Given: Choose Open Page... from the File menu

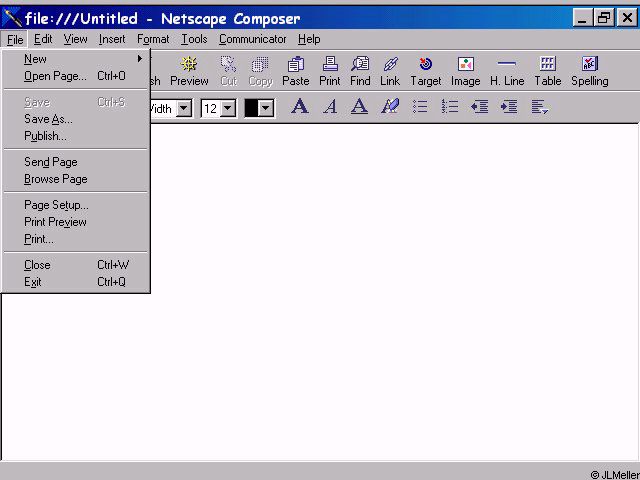Looking at the screenshot, I should click(76, 76).
